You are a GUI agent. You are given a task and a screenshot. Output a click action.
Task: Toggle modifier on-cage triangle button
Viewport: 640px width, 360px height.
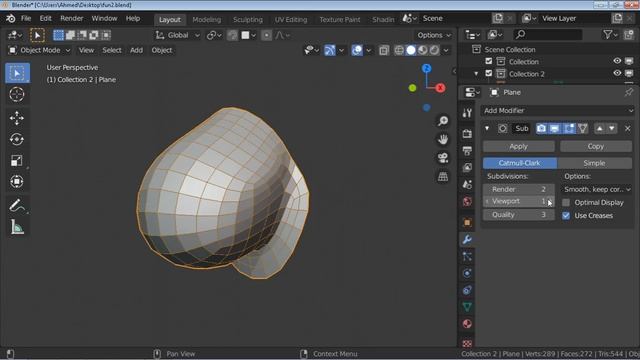point(582,128)
